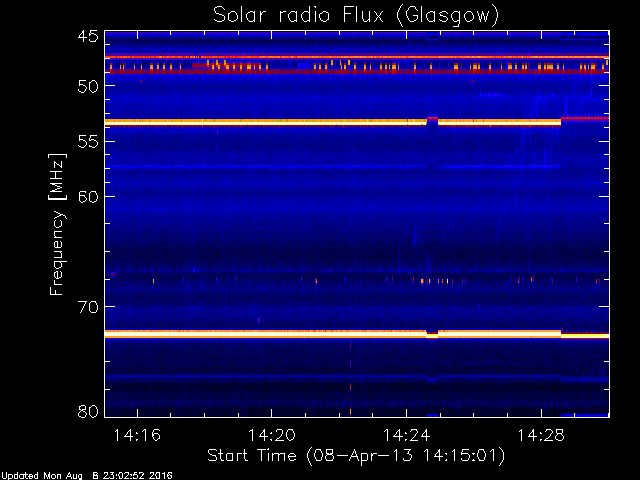Click the 14:16 time tick label
Screen dimensions: 640x480
tap(137, 435)
